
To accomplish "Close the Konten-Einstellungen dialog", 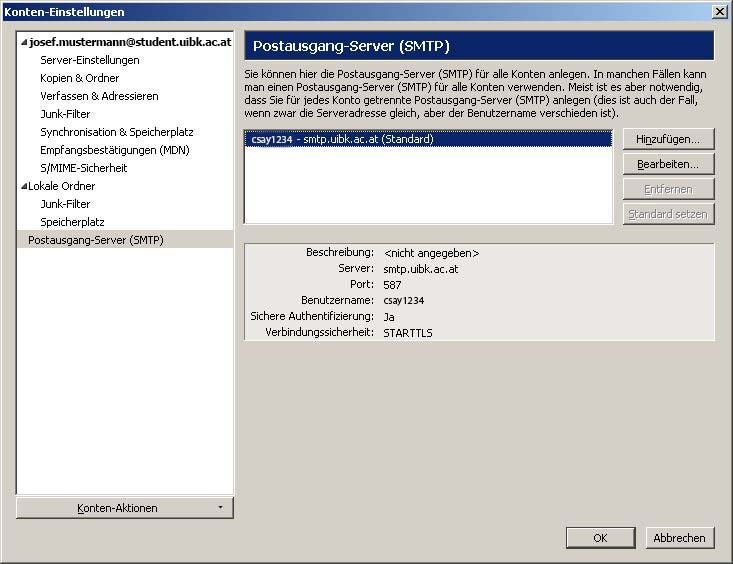I will (720, 12).
